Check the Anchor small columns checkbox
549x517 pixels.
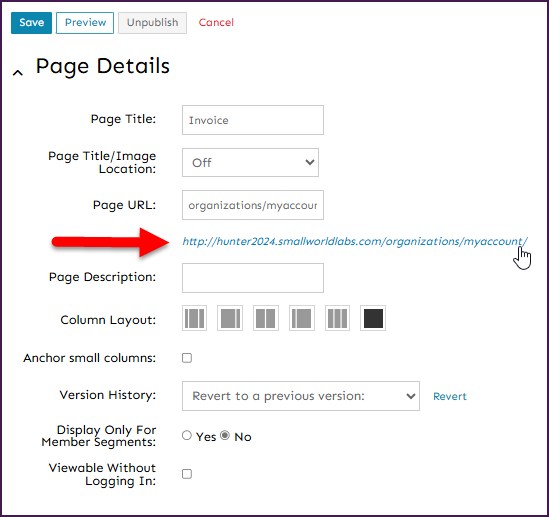[x=187, y=358]
